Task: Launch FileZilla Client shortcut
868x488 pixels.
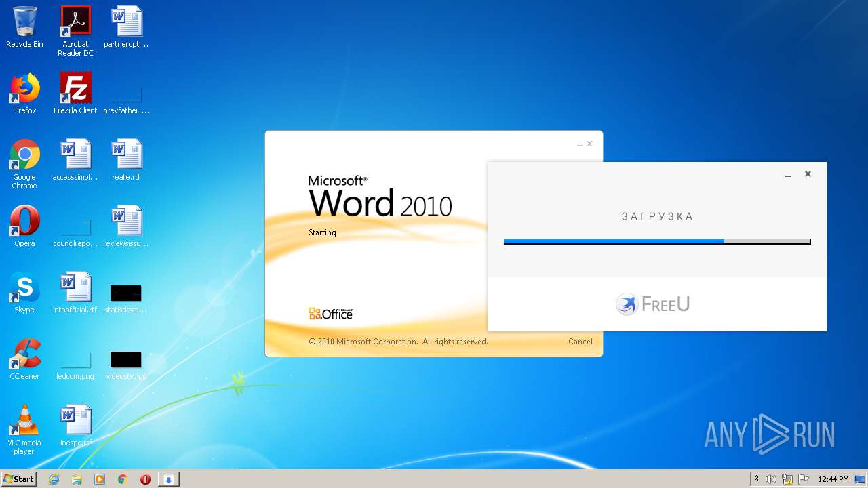Action: pos(75,94)
